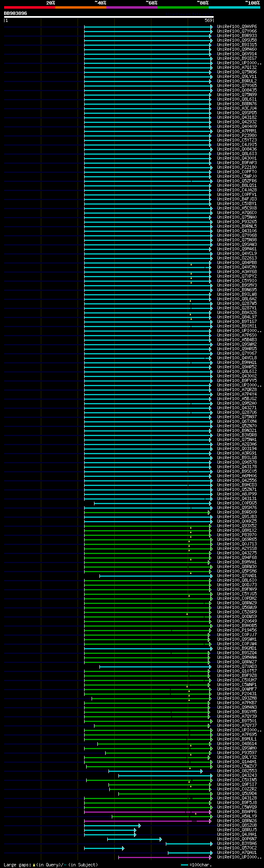The width and height of the screenshot is (264, 868).
Task: Select hit label UniRef100_B9GMD1
Action: click(237, 649)
